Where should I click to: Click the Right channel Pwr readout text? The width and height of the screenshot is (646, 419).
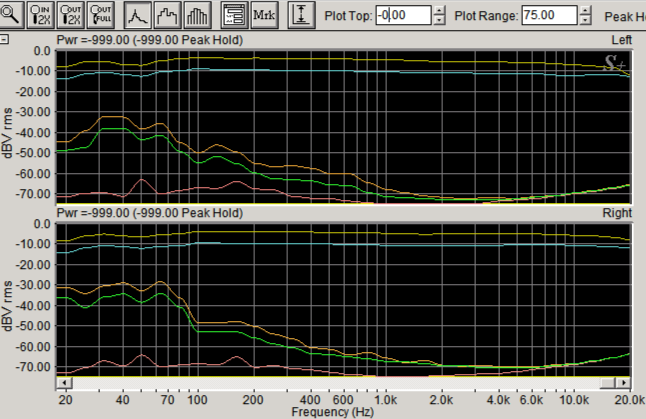point(150,213)
